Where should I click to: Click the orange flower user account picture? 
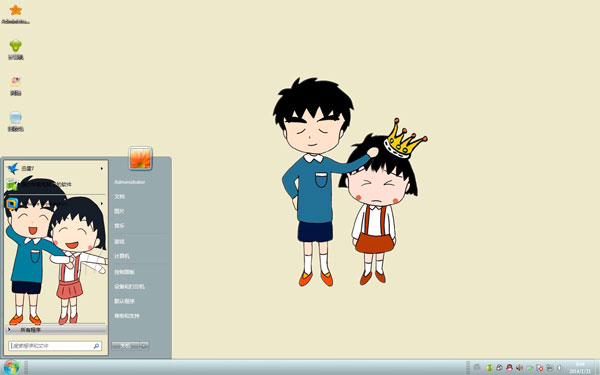140,158
